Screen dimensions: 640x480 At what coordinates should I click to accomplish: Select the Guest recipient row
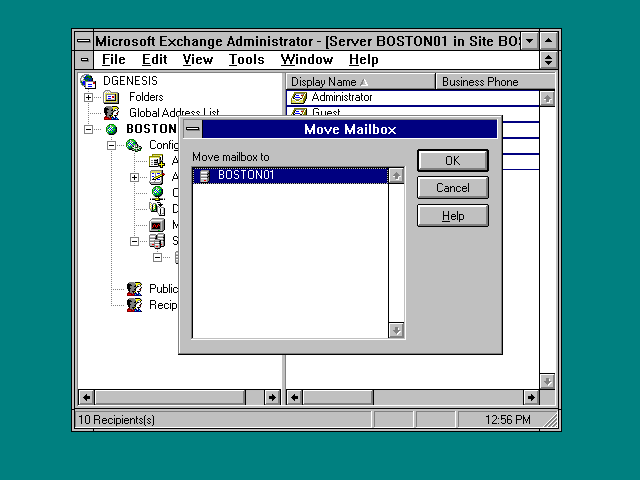click(x=413, y=111)
